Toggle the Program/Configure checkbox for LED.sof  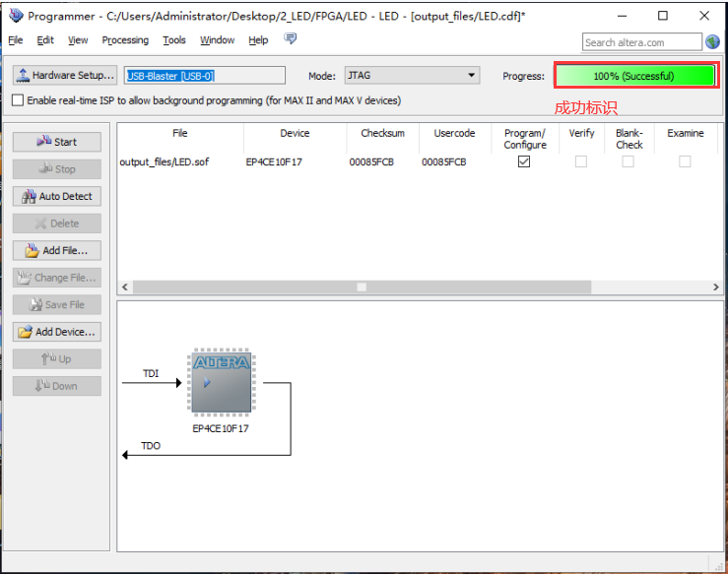pyautogui.click(x=524, y=161)
